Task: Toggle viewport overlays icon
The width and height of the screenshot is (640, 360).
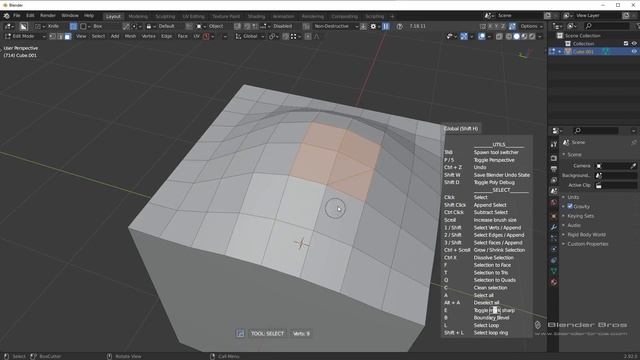Action: click(482, 36)
